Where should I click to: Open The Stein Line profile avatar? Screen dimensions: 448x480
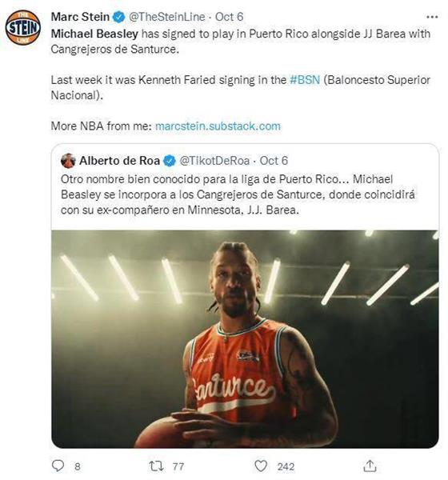[23, 27]
